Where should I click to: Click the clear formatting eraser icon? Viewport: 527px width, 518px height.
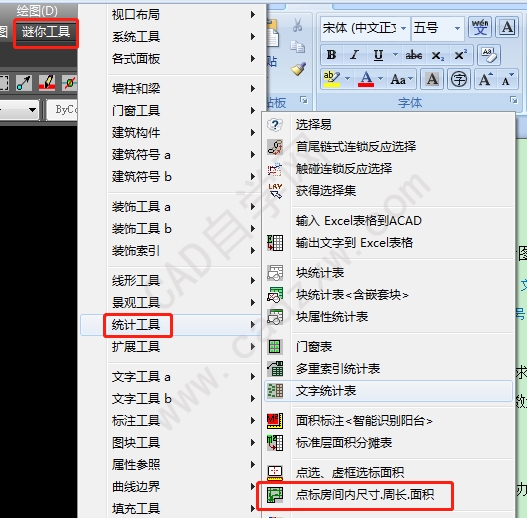pyautogui.click(x=489, y=55)
